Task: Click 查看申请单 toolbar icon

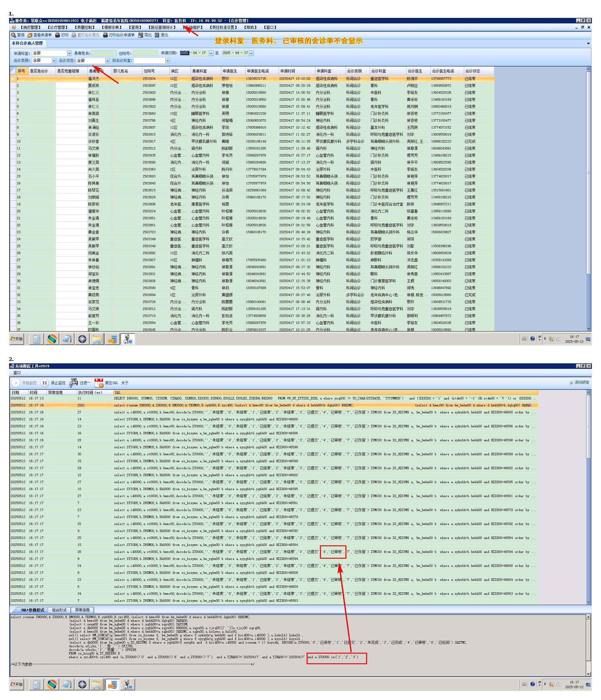Action: click(x=30, y=35)
